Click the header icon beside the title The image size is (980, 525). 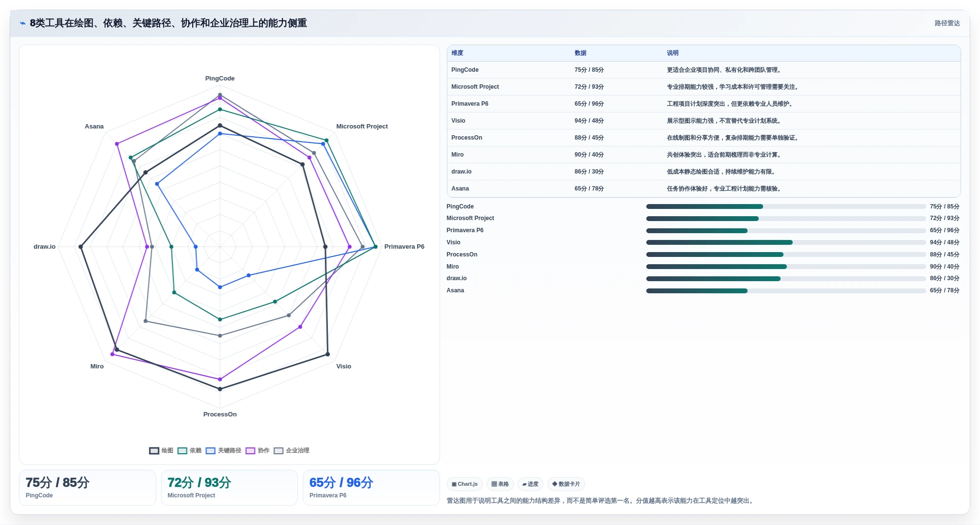[x=23, y=23]
